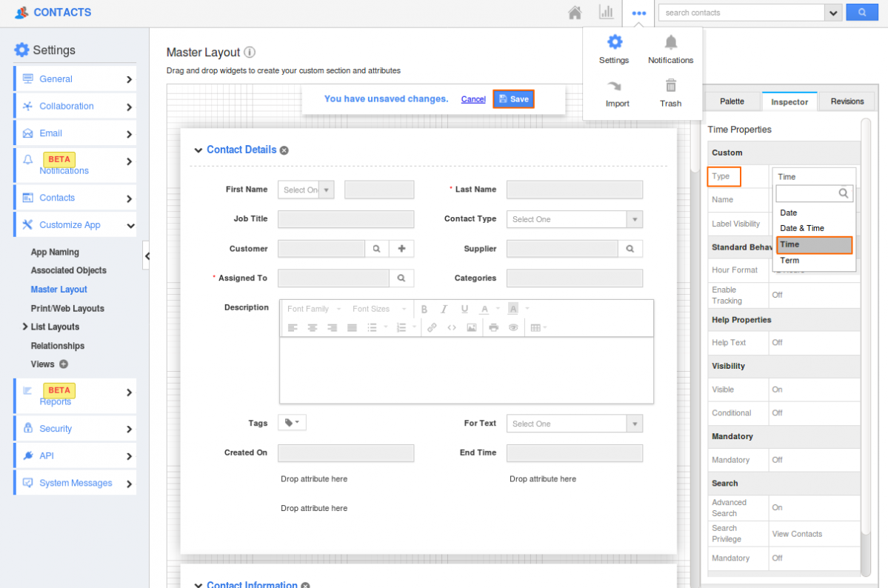This screenshot has width=888, height=588.
Task: Switch to the Palette tab
Action: (732, 101)
